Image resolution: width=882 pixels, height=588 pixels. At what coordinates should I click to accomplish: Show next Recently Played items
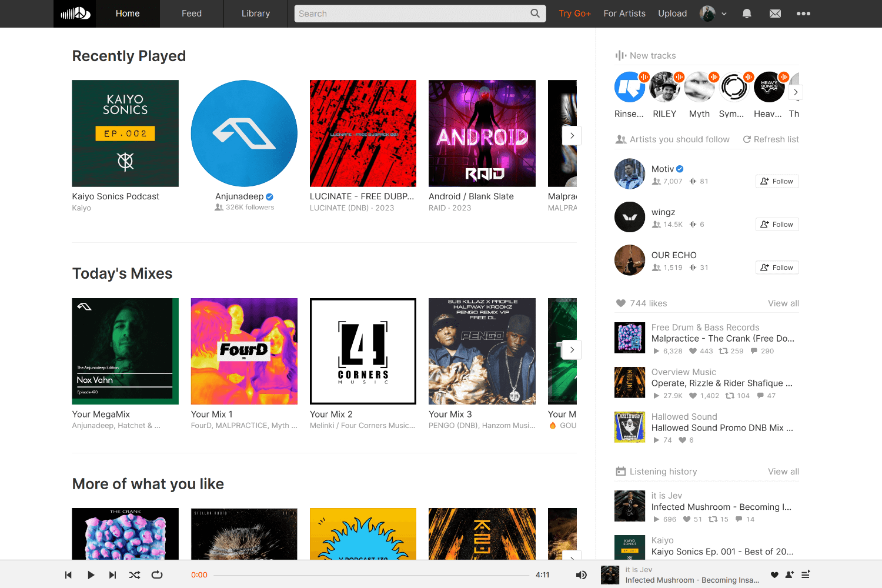(x=572, y=135)
